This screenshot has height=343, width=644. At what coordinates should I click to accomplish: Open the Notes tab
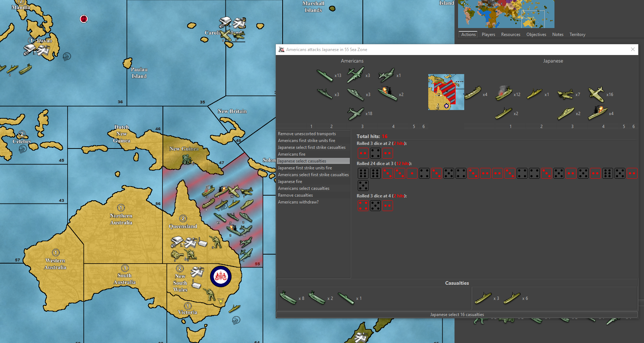click(x=558, y=35)
